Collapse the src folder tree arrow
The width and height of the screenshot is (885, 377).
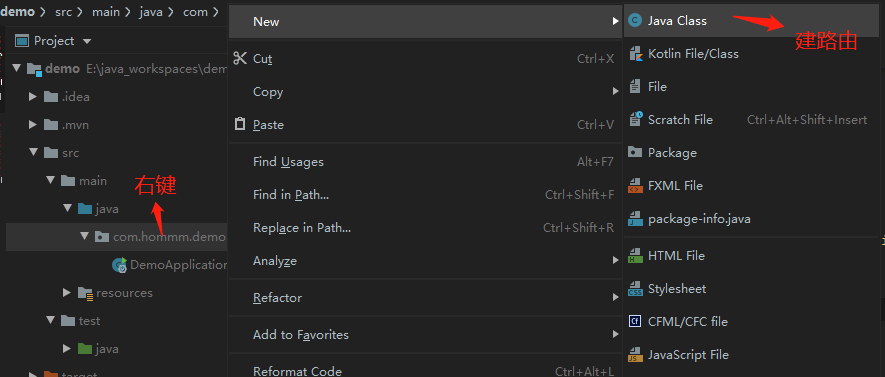pyautogui.click(x=33, y=152)
